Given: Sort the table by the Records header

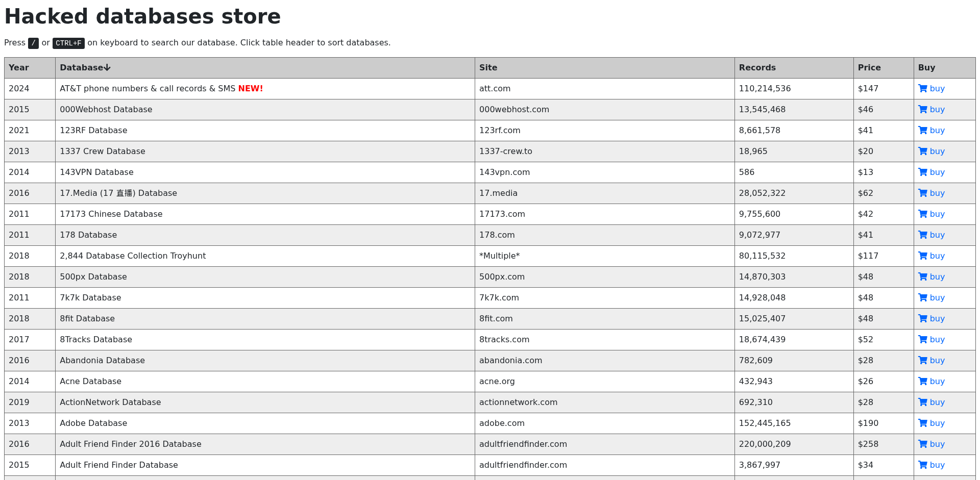Looking at the screenshot, I should pos(794,68).
